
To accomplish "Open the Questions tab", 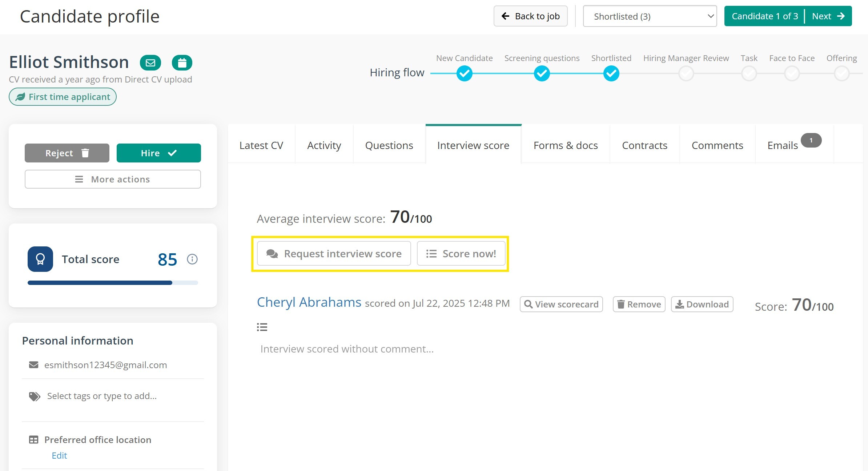I will pyautogui.click(x=389, y=145).
